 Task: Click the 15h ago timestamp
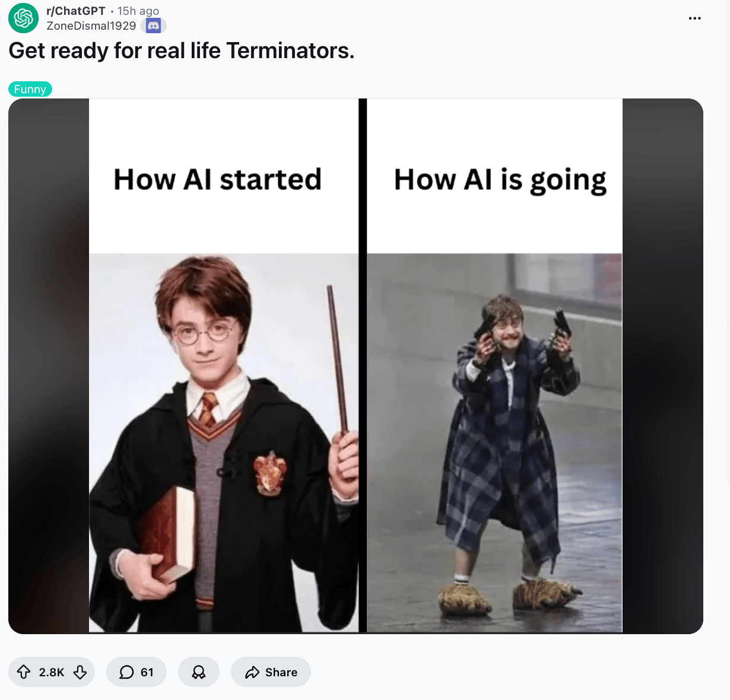click(138, 11)
